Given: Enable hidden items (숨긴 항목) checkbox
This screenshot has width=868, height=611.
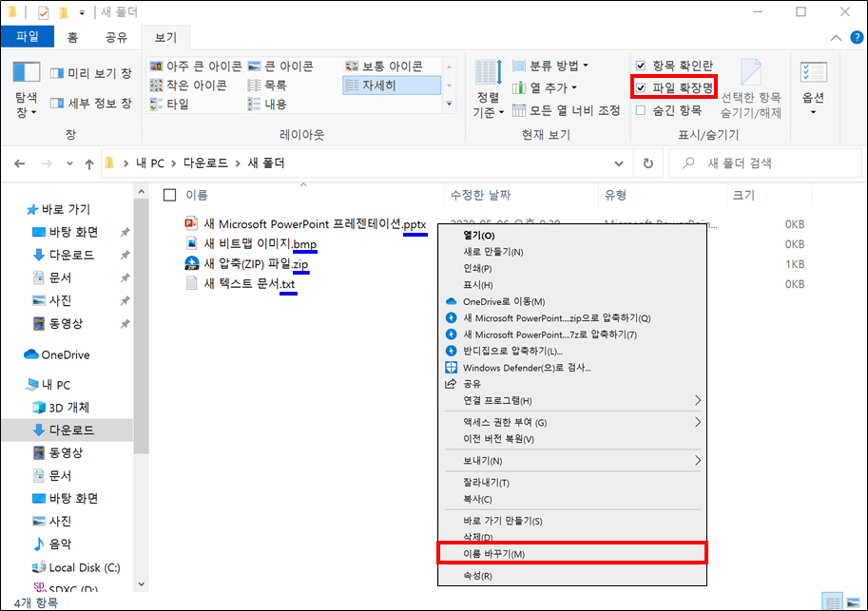Looking at the screenshot, I should coord(641,110).
